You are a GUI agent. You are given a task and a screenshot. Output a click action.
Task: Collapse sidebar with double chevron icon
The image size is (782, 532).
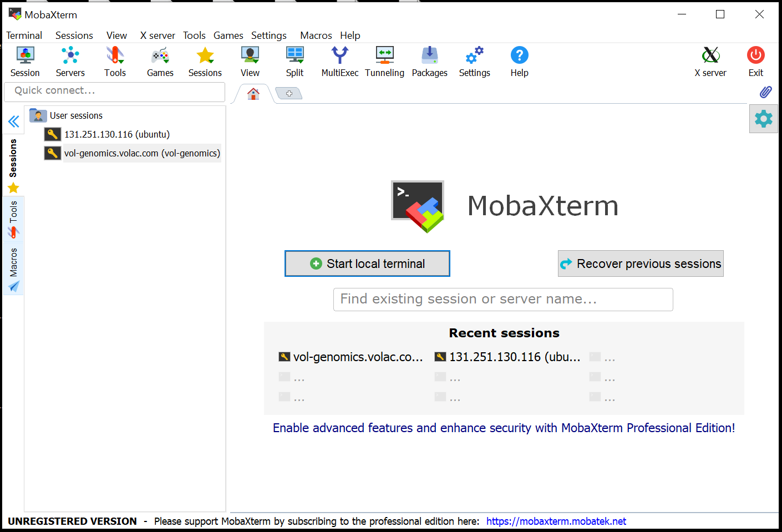pos(14,121)
